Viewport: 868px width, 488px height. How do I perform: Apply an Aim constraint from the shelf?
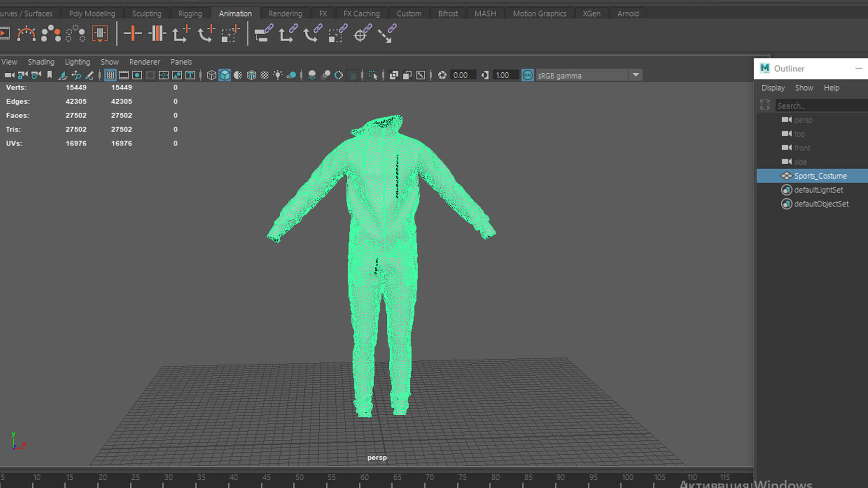[362, 34]
